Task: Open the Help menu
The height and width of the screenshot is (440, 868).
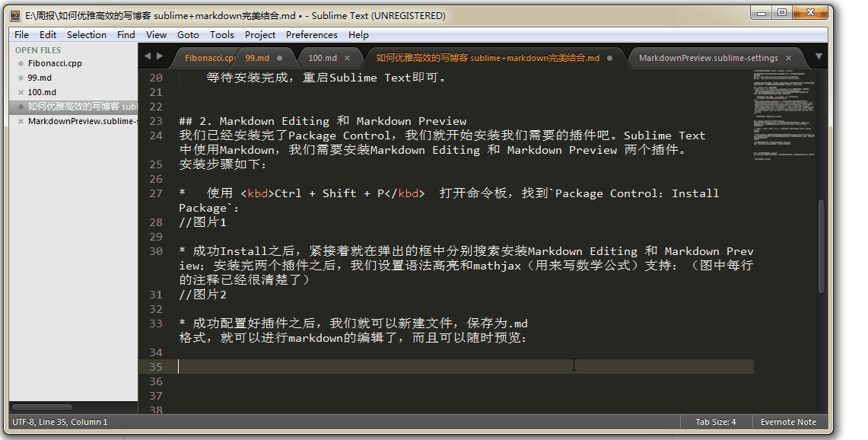Action: 358,34
